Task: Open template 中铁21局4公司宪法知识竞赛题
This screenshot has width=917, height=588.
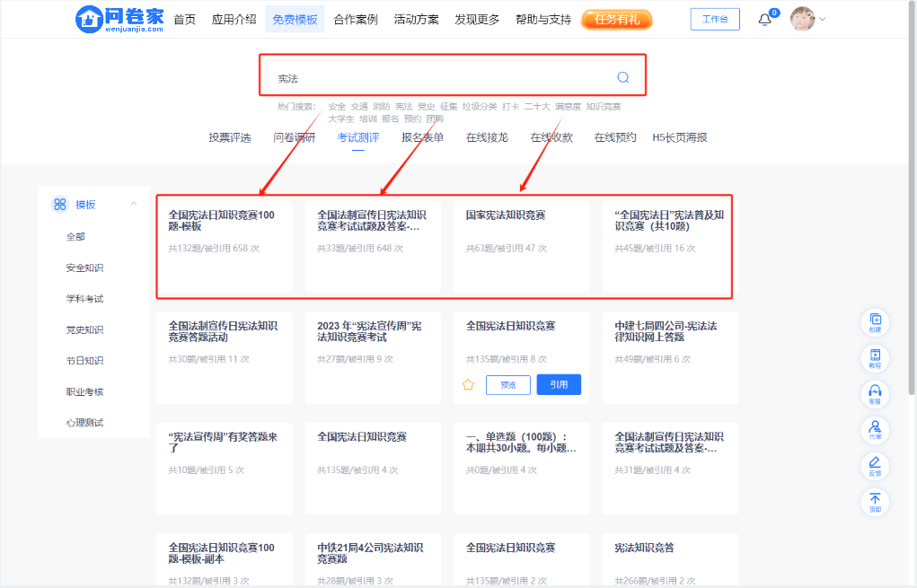Action: [x=373, y=558]
